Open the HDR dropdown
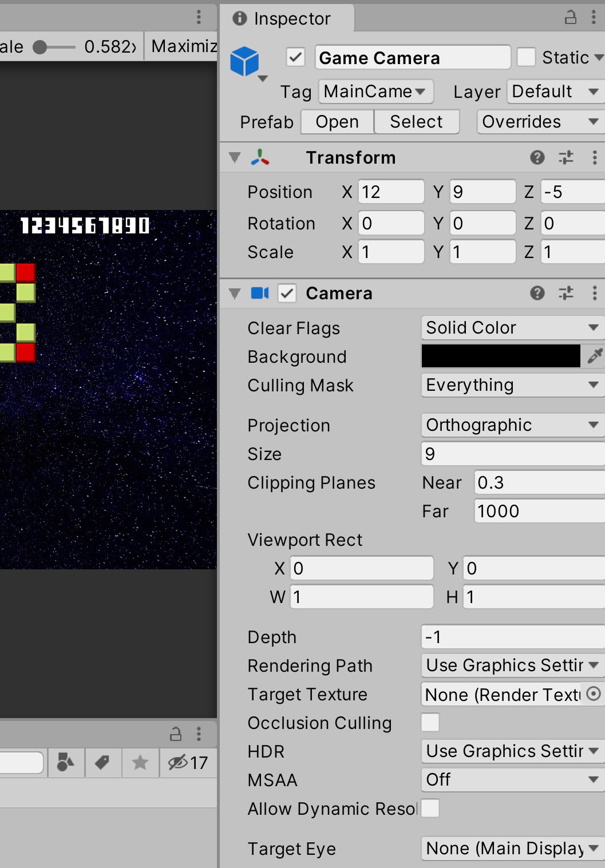This screenshot has width=605, height=868. point(513,751)
